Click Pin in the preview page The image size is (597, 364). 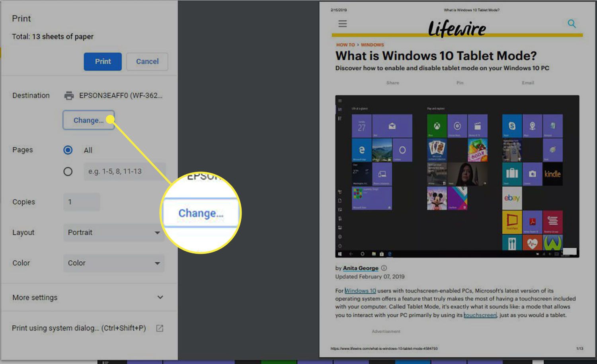pyautogui.click(x=460, y=83)
